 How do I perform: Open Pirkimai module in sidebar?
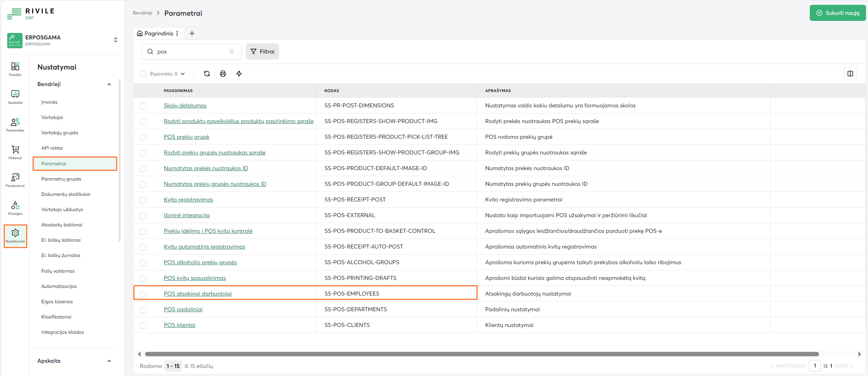tap(15, 152)
